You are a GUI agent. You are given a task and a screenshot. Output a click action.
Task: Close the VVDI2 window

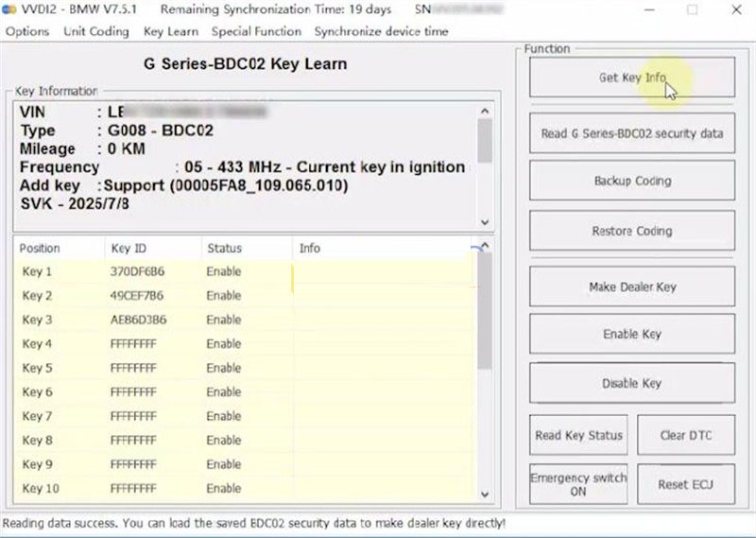(736, 9)
